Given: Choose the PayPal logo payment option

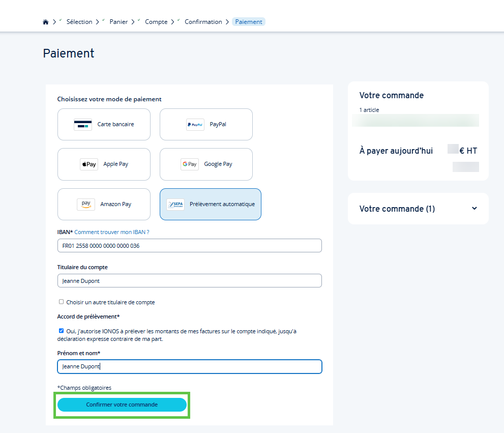Looking at the screenshot, I should [x=195, y=125].
